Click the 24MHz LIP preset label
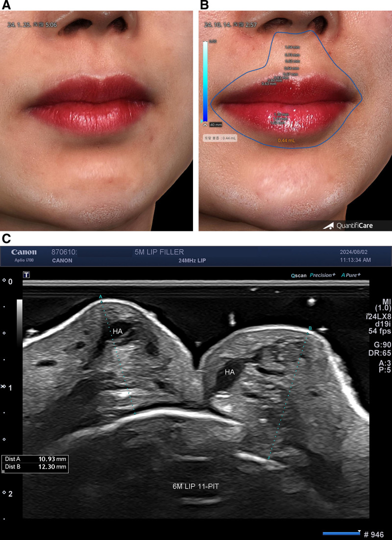Viewport: 392px width, 540px height. [x=192, y=261]
